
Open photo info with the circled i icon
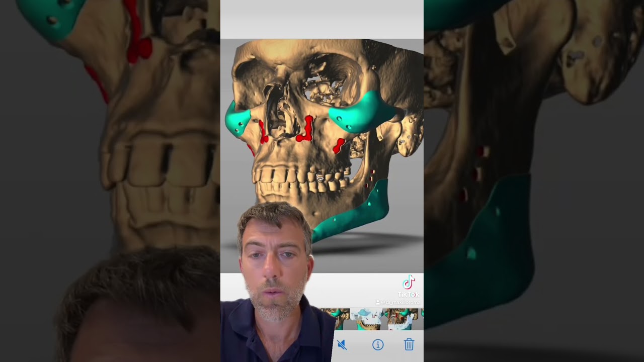pos(378,344)
